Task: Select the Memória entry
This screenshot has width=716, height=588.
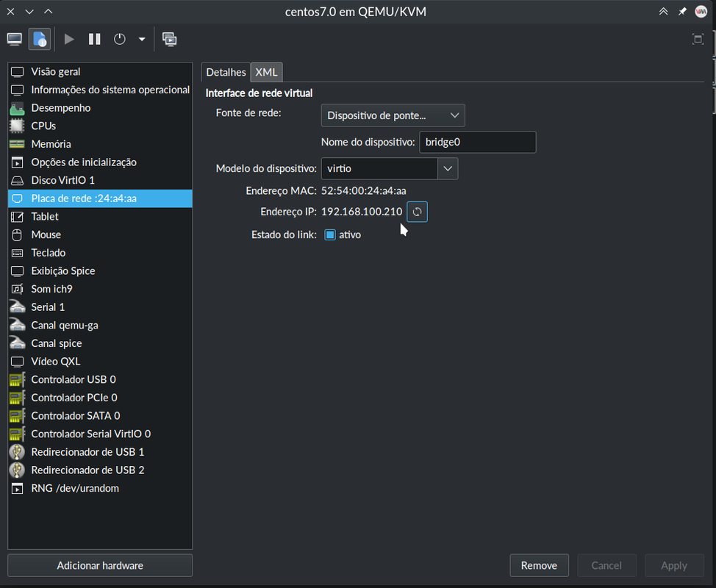Action: coord(100,144)
